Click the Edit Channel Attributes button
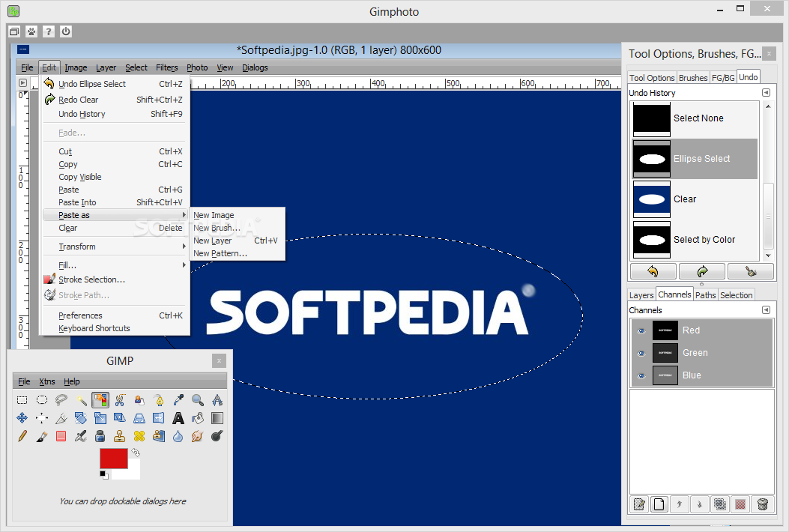789x532 pixels. coord(639,504)
